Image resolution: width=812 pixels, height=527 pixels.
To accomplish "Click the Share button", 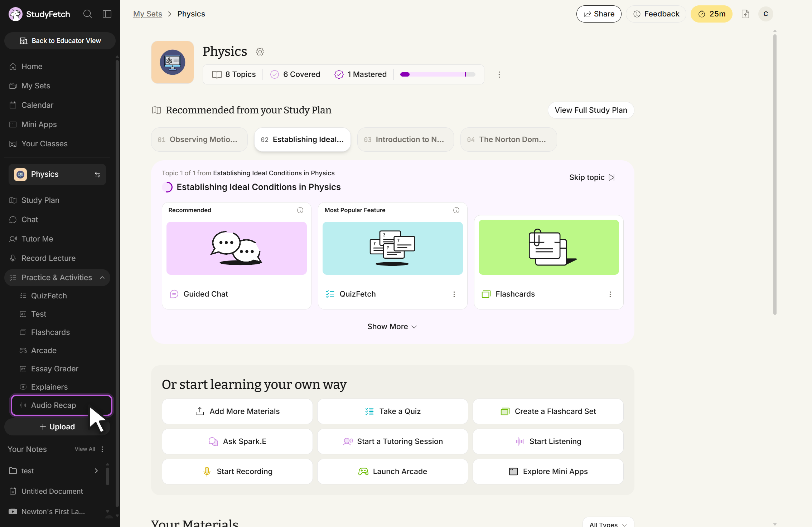I will click(599, 14).
